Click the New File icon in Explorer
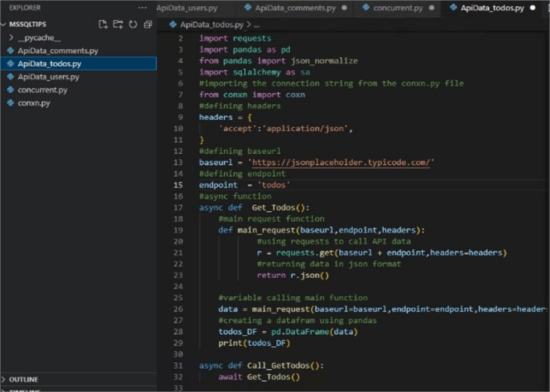Viewport: 550px width, 392px height. coord(103,24)
